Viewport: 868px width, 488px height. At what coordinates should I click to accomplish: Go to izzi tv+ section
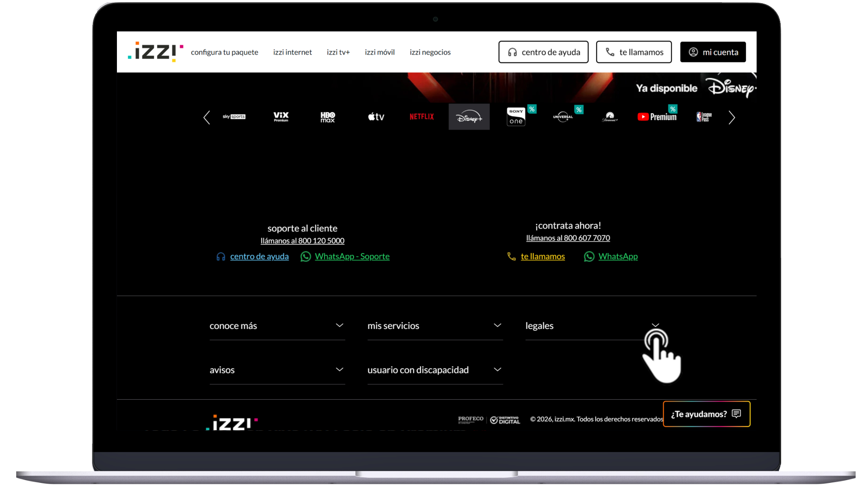pos(338,52)
